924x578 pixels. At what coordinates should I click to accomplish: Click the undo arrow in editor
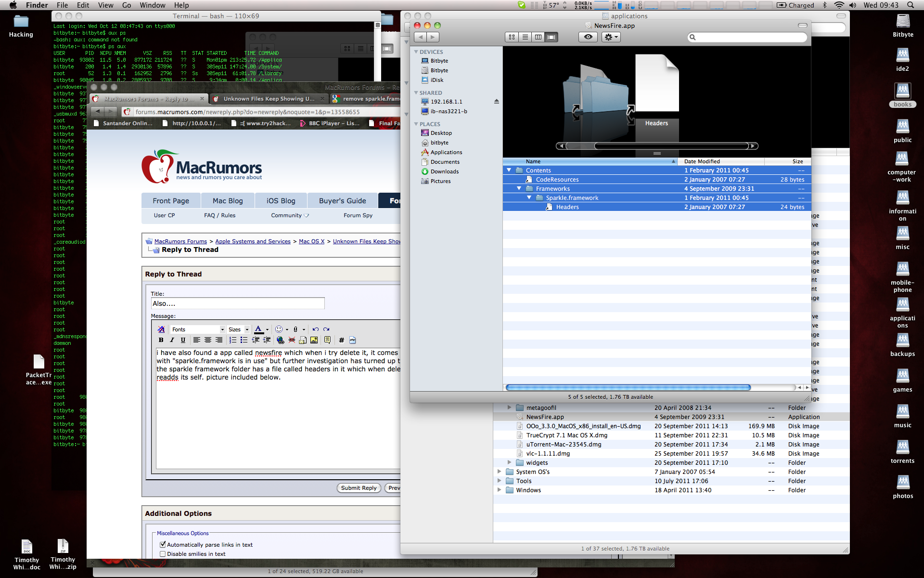[x=315, y=329]
